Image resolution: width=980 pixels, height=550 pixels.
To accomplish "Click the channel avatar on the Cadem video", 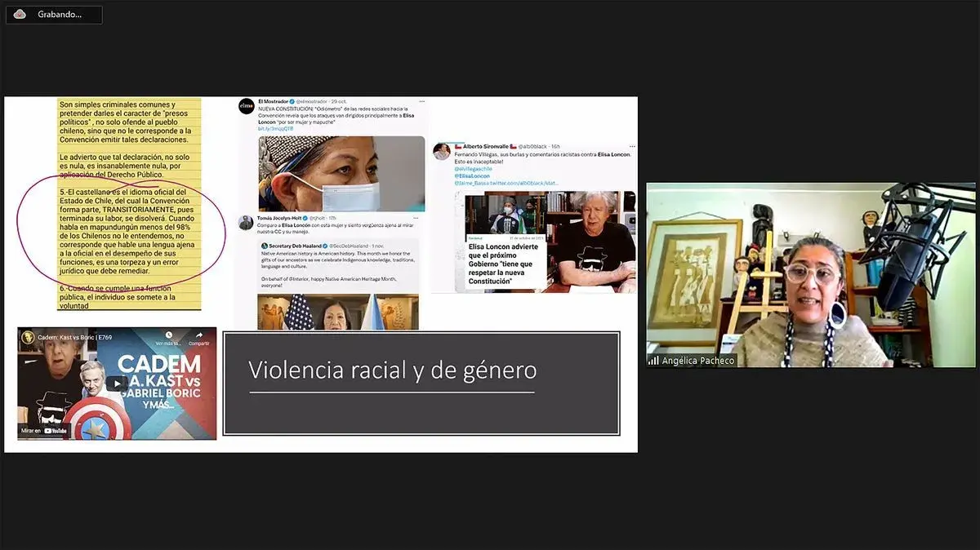I will [28, 336].
